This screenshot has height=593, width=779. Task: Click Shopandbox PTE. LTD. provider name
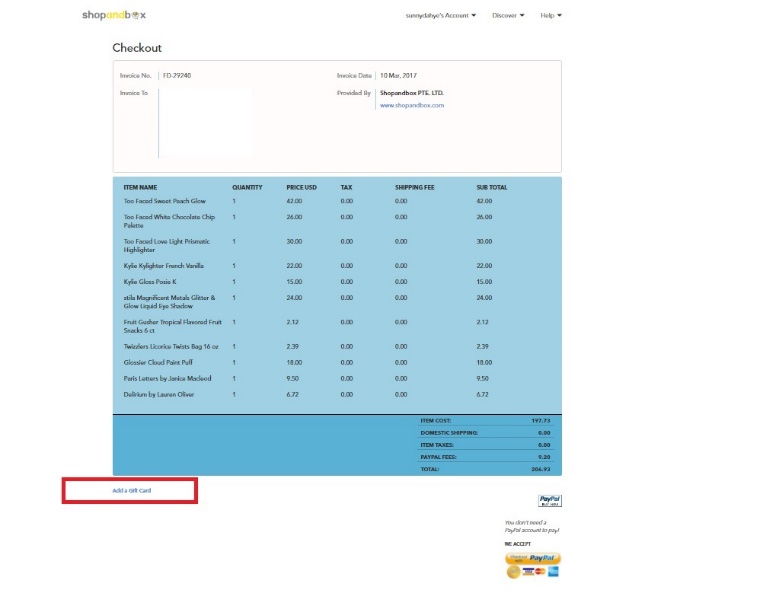pos(412,93)
